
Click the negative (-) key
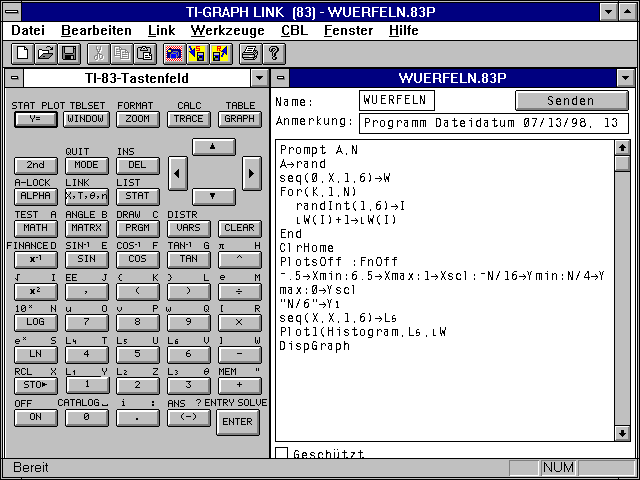tap(189, 417)
